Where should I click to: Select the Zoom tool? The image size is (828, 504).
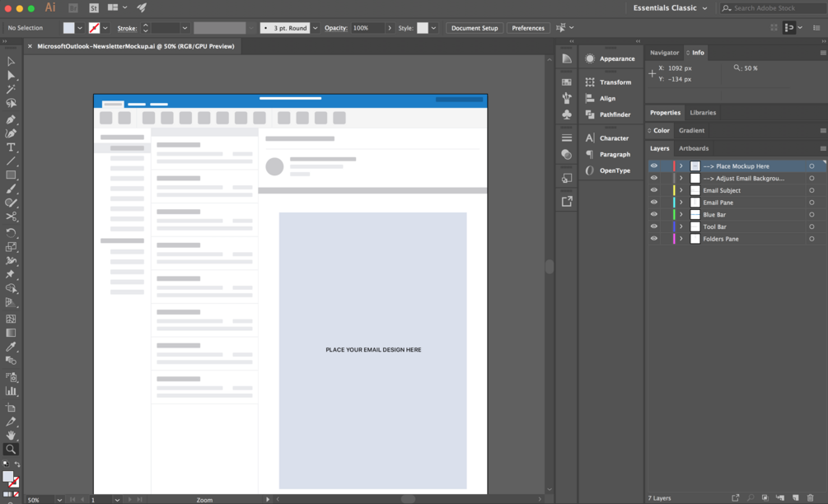pos(11,449)
